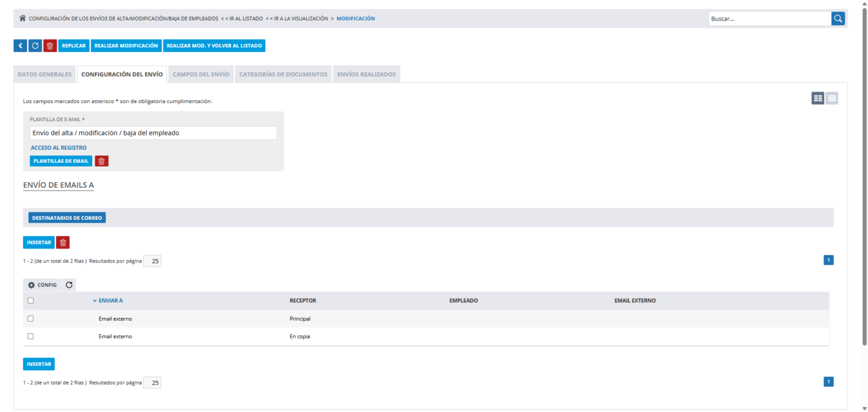Switch to list layout view icon

pos(832,98)
